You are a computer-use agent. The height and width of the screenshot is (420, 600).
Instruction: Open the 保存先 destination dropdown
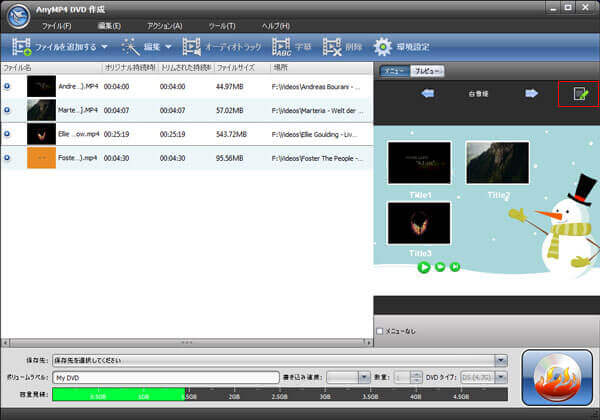501,360
